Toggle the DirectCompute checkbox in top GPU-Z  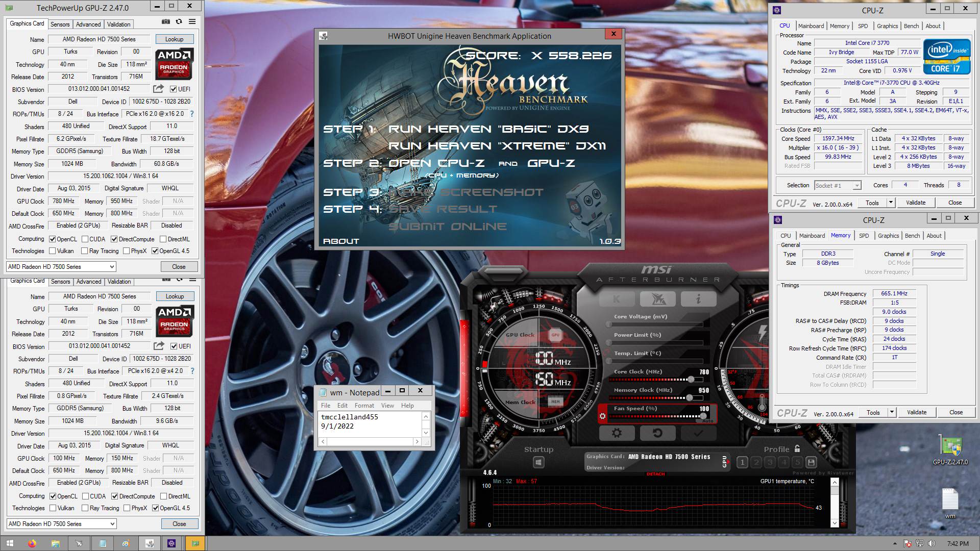tap(114, 239)
